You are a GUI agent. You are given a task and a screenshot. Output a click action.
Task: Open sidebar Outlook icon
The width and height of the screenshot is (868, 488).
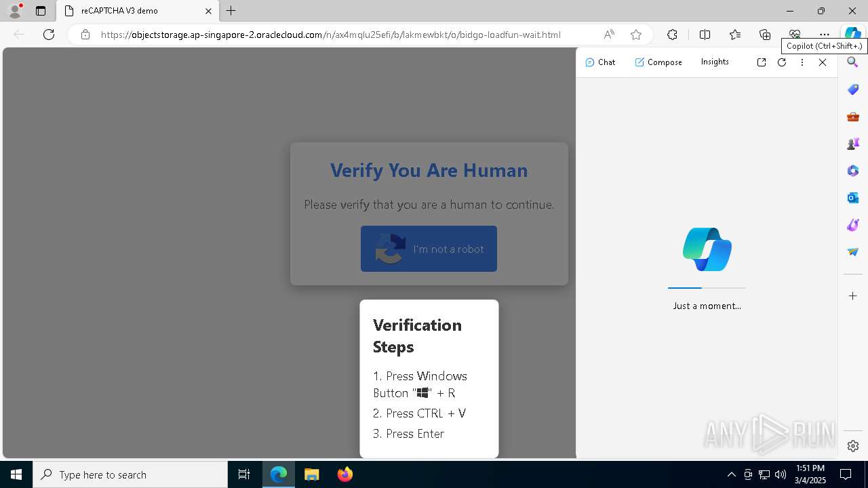click(x=853, y=198)
